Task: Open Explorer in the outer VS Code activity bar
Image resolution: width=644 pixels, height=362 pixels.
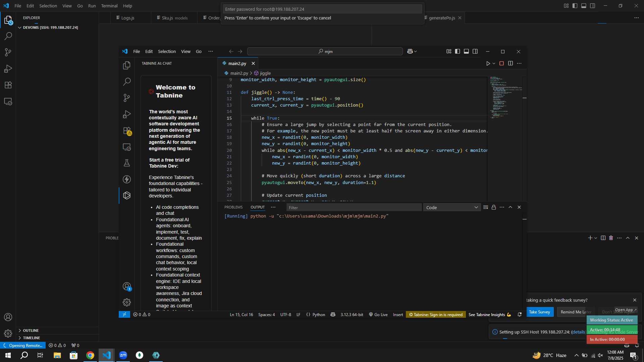Action: (8, 20)
